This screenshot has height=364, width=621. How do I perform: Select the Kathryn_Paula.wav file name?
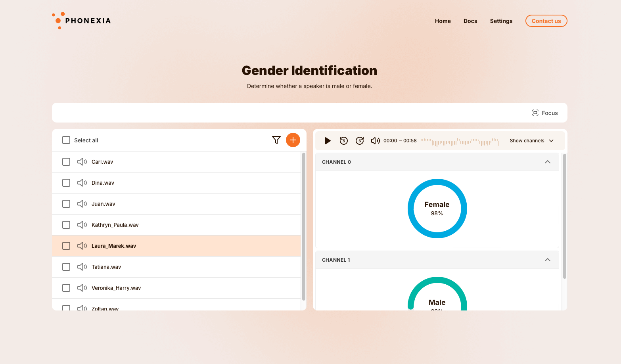coord(115,225)
